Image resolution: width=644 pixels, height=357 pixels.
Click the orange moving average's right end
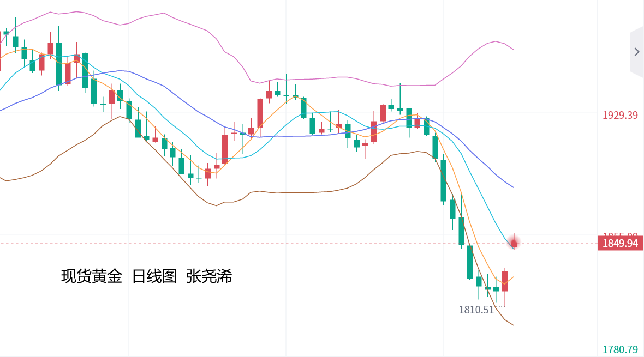[512, 277]
